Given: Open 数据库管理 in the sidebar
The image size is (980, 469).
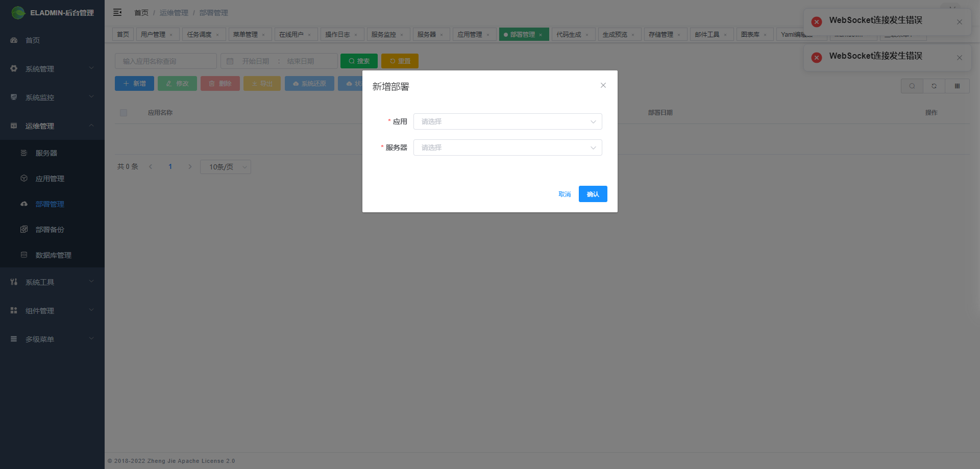Looking at the screenshot, I should click(x=53, y=255).
